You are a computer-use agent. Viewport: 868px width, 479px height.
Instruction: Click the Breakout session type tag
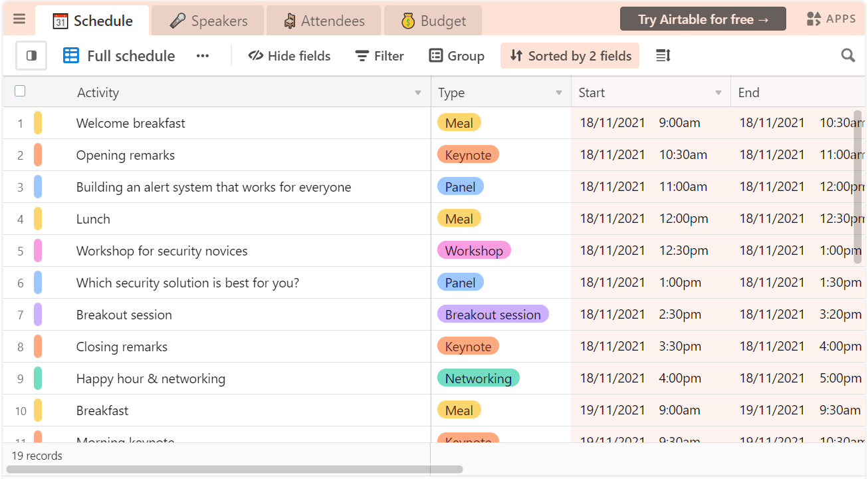pyautogui.click(x=493, y=315)
